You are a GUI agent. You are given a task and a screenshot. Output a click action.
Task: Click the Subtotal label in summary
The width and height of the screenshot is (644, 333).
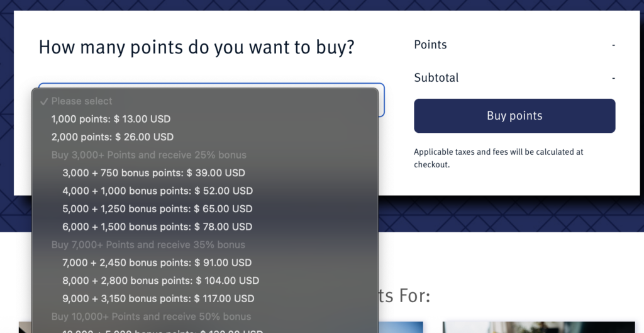click(436, 77)
